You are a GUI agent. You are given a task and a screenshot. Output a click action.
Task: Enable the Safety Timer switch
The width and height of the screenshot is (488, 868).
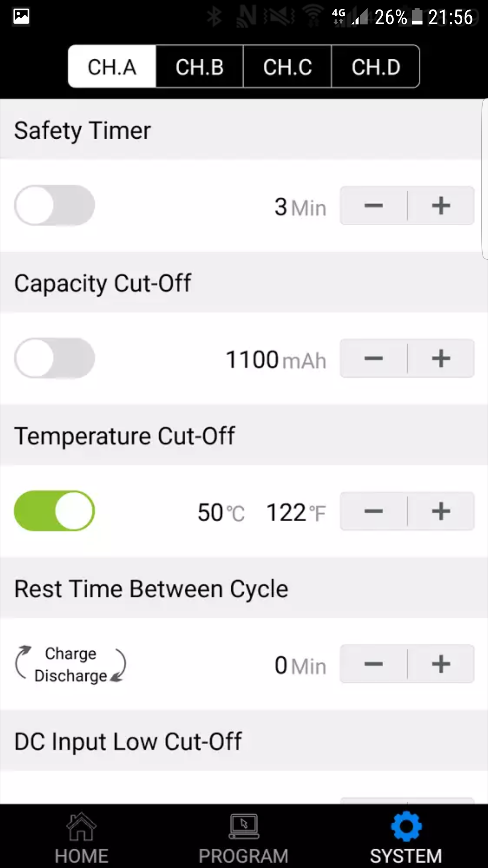coord(54,205)
